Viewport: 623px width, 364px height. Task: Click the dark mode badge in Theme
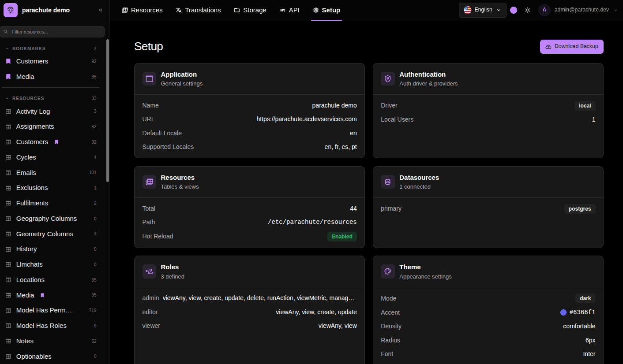(585, 298)
